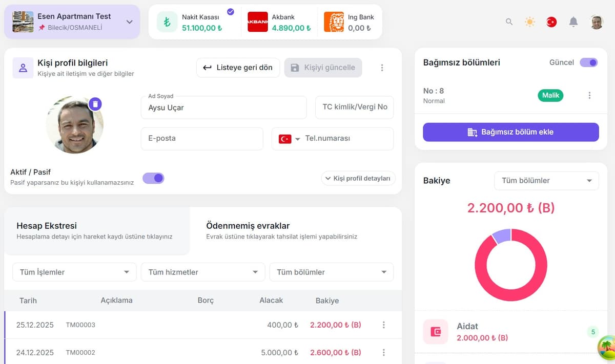615x364 pixels.
Task: Click Bağımsız bölüm ekle button
Action: (x=510, y=132)
